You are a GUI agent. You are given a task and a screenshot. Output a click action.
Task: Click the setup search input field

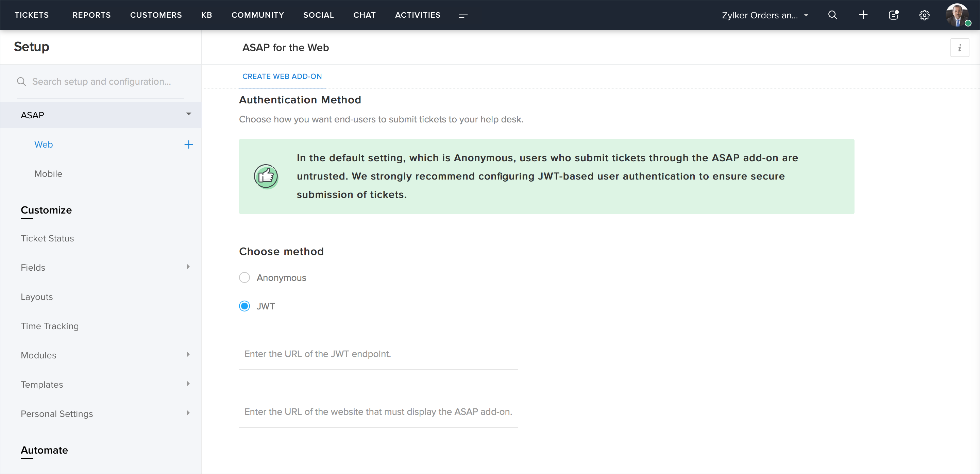pos(102,82)
